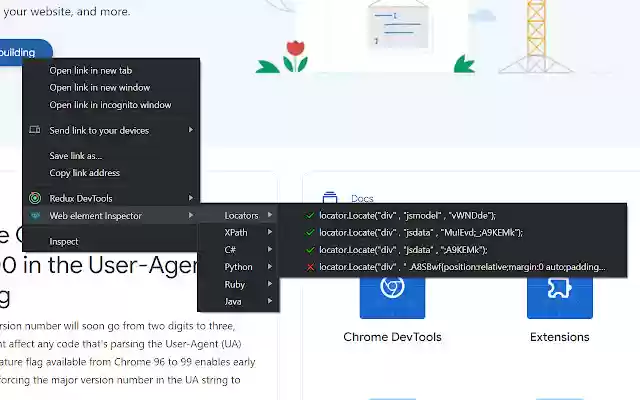
Task: Open the Chrome DevTools blue icon tile
Action: coord(392,297)
